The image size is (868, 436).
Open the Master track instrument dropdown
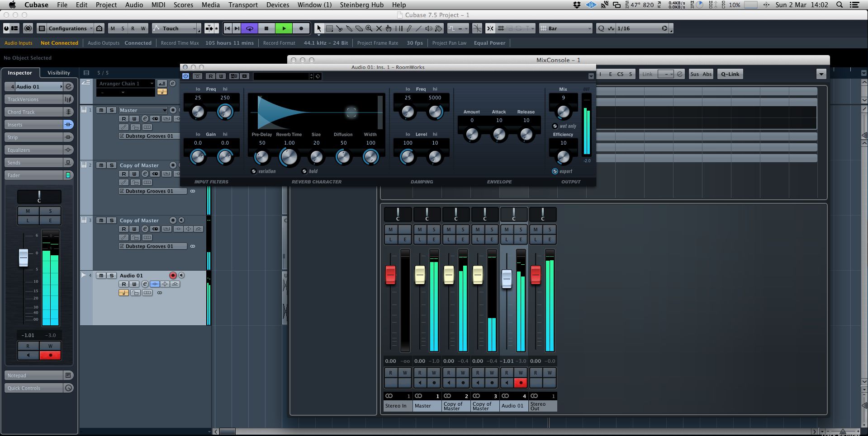tap(143, 110)
